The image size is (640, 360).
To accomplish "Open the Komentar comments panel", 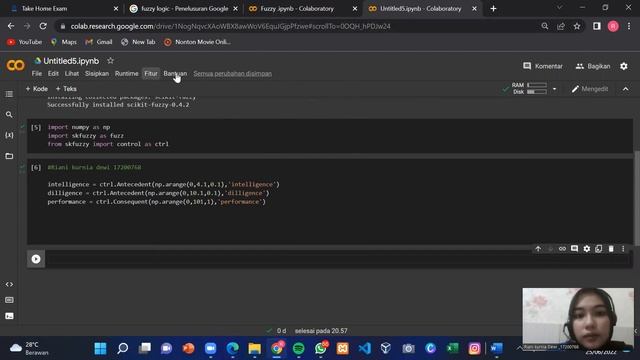I will click(543, 66).
